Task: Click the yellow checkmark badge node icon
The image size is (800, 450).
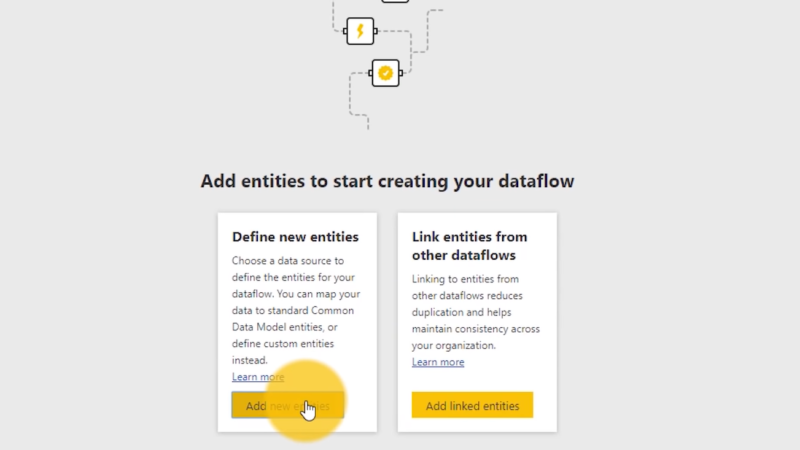Action: click(385, 73)
